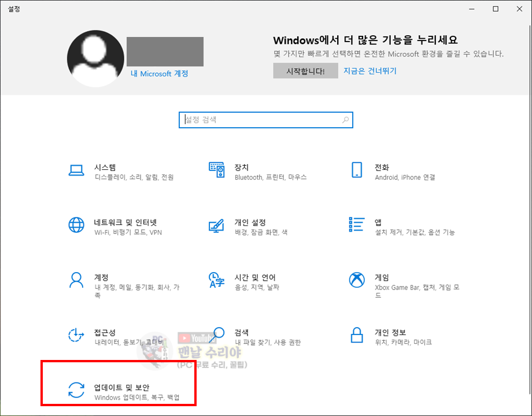Click the 장치 keyboard and speaker icon
Screen dimensions: 532x416
tap(216, 169)
